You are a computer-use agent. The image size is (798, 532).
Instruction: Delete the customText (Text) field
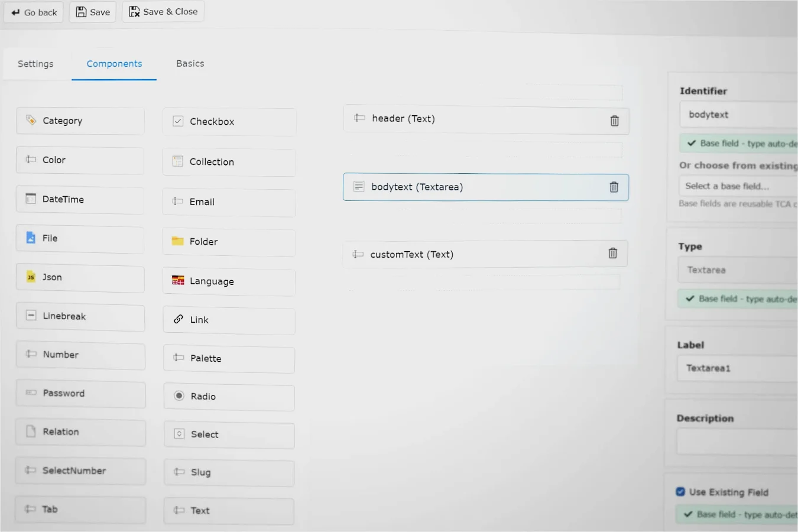pos(613,253)
